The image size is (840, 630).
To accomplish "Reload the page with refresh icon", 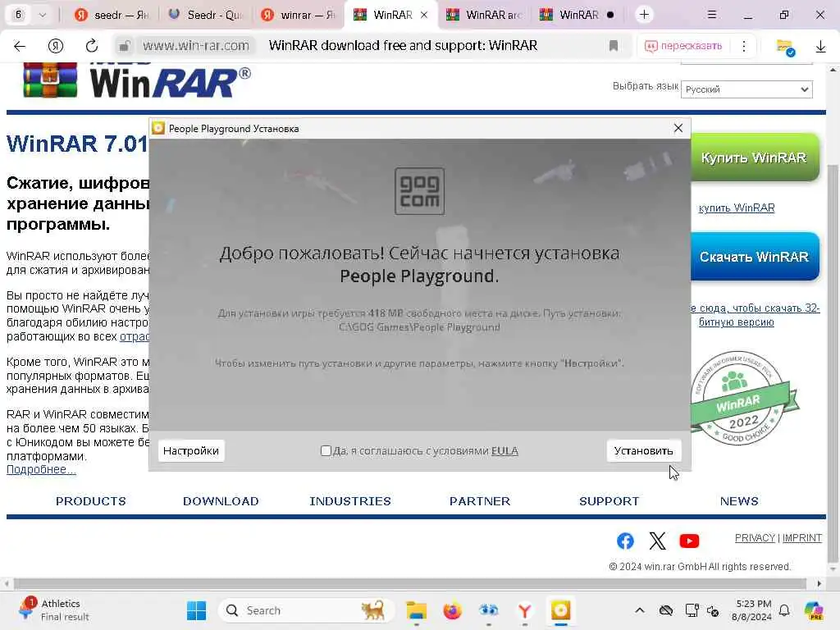I will click(x=92, y=46).
